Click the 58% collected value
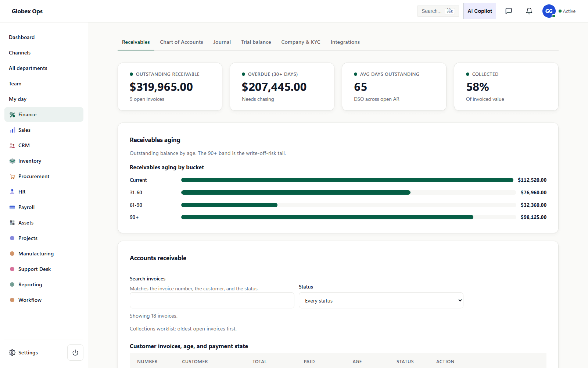588x368 pixels. point(477,87)
